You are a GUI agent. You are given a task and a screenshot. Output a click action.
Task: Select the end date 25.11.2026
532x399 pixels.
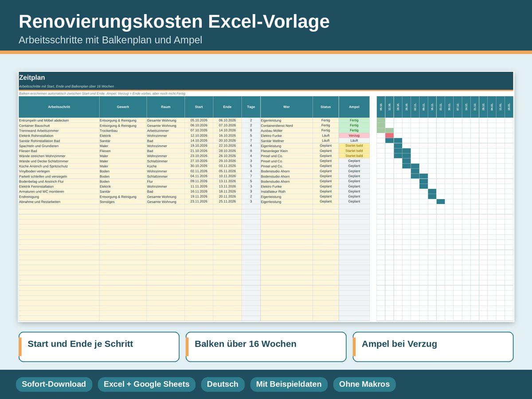(227, 201)
